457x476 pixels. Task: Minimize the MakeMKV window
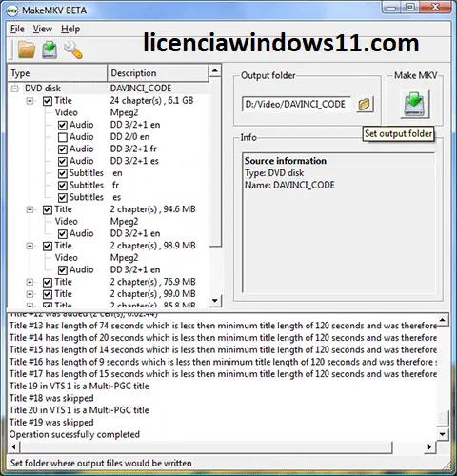click(391, 8)
